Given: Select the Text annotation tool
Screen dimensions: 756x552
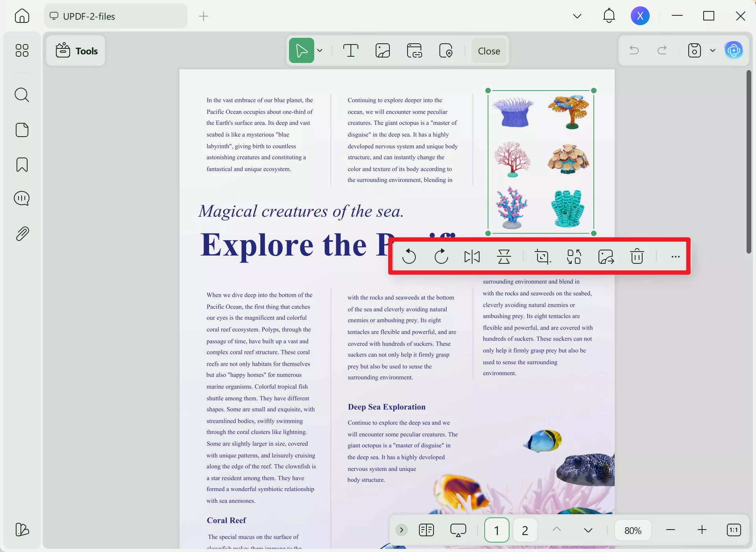Looking at the screenshot, I should tap(351, 50).
